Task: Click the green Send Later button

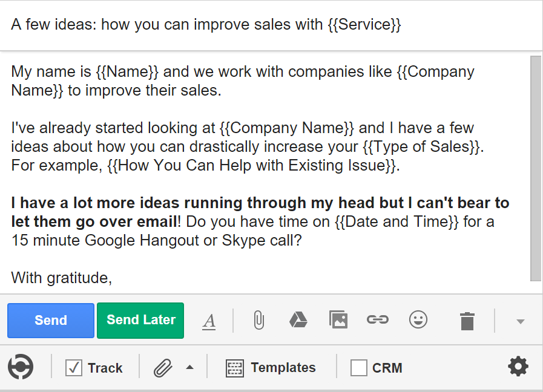Action: 140,320
